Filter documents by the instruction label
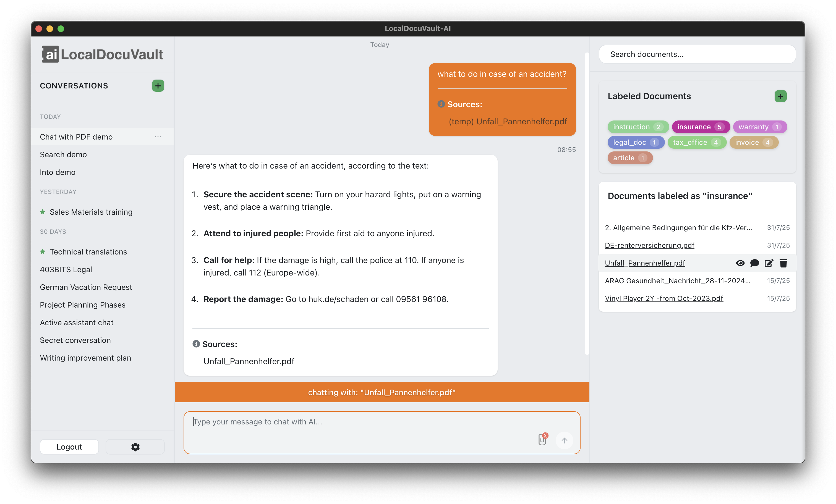Image resolution: width=836 pixels, height=504 pixels. [638, 127]
